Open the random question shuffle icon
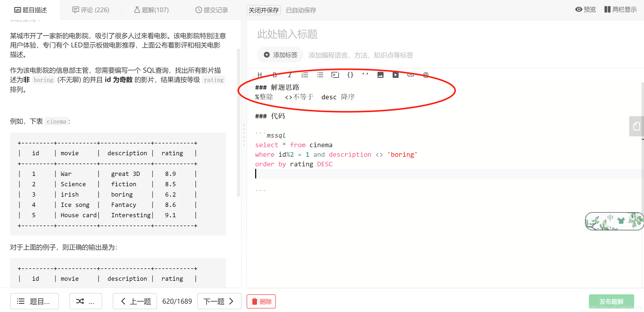The width and height of the screenshot is (644, 312). [80, 301]
